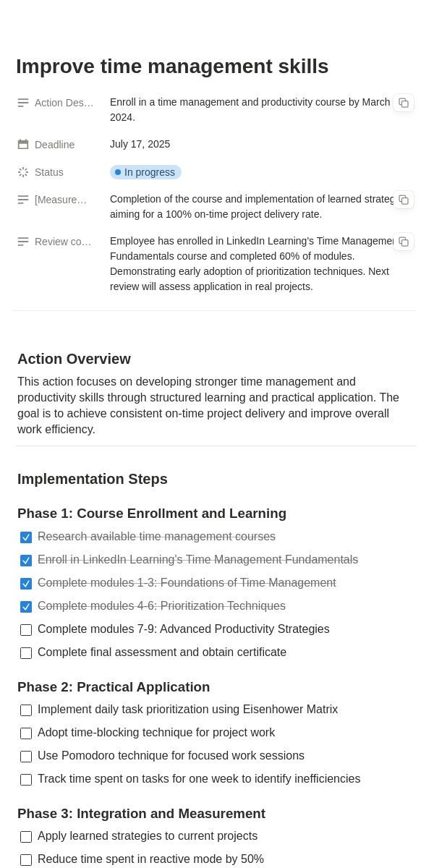Uncheck Complete modules 4-6 Prioritization Techniques
The image size is (434, 868).
pyautogui.click(x=26, y=607)
